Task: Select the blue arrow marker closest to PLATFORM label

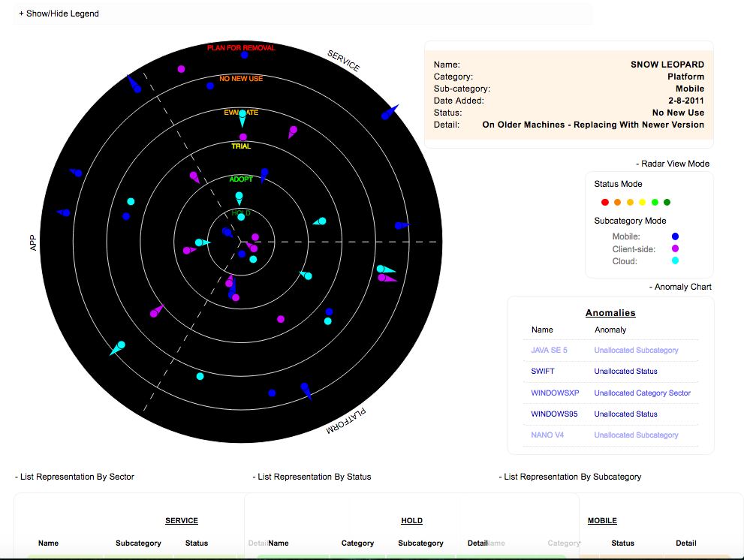Action: pos(306,390)
